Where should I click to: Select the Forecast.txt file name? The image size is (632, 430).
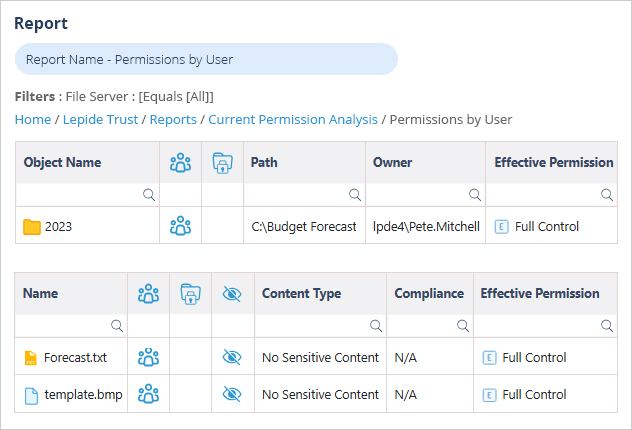point(75,358)
